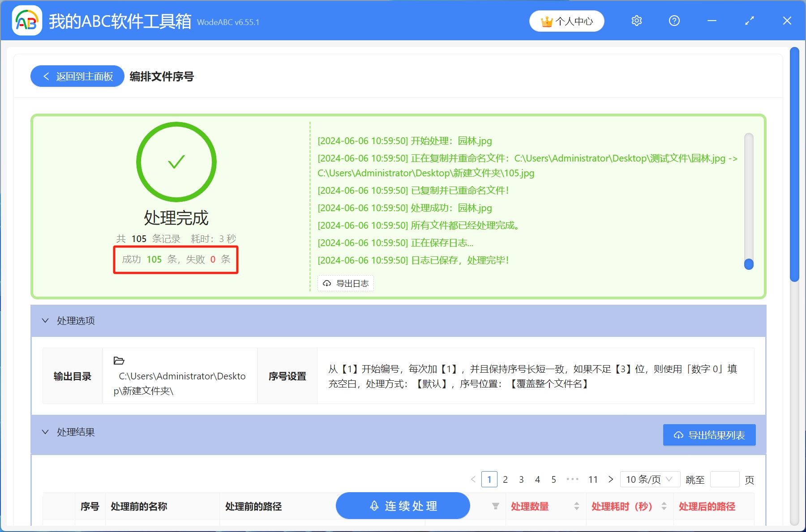The image size is (806, 532).
Task: Go to page 2 of results
Action: point(506,479)
